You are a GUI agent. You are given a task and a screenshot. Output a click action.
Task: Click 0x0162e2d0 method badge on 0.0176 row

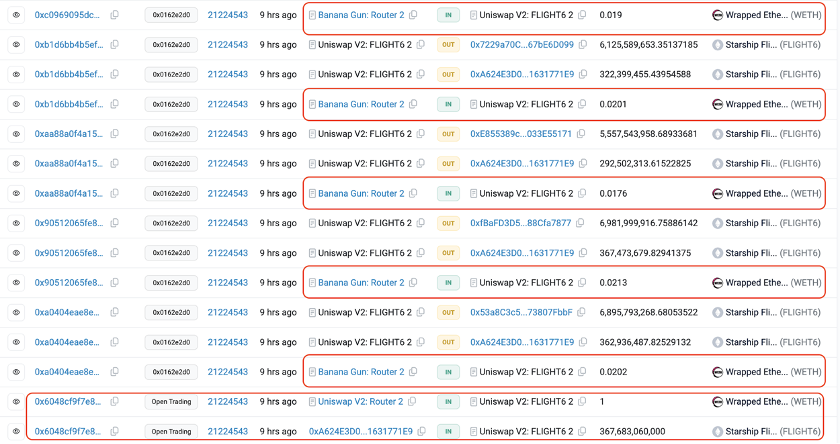click(x=171, y=193)
